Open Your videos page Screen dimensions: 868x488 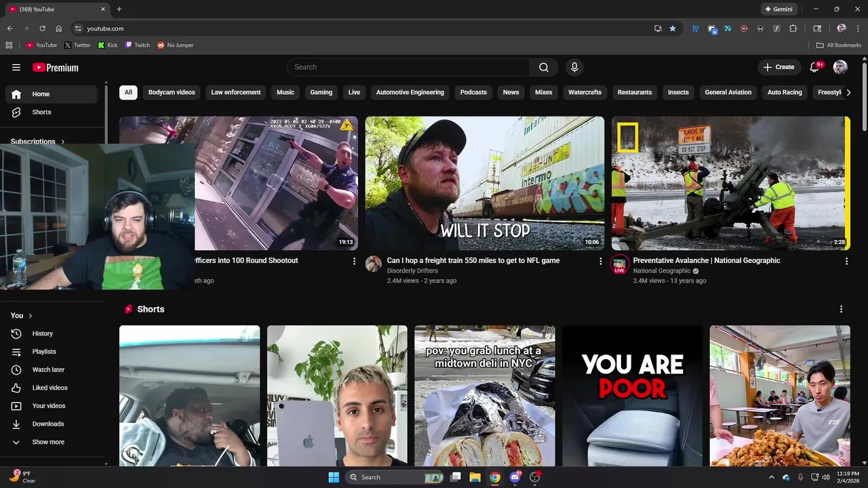tap(52, 406)
